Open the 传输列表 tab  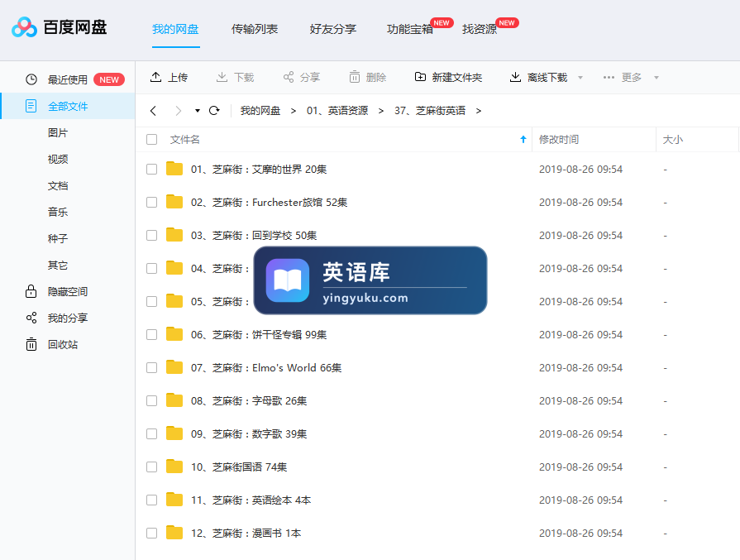[x=255, y=29]
